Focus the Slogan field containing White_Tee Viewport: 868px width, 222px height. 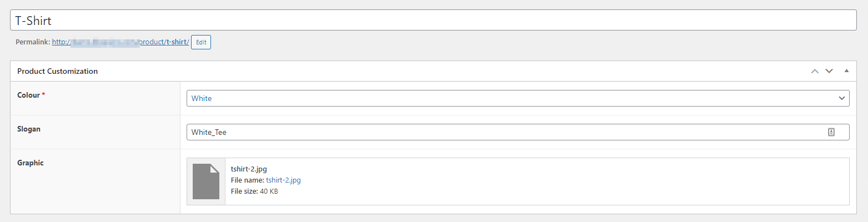(518, 132)
